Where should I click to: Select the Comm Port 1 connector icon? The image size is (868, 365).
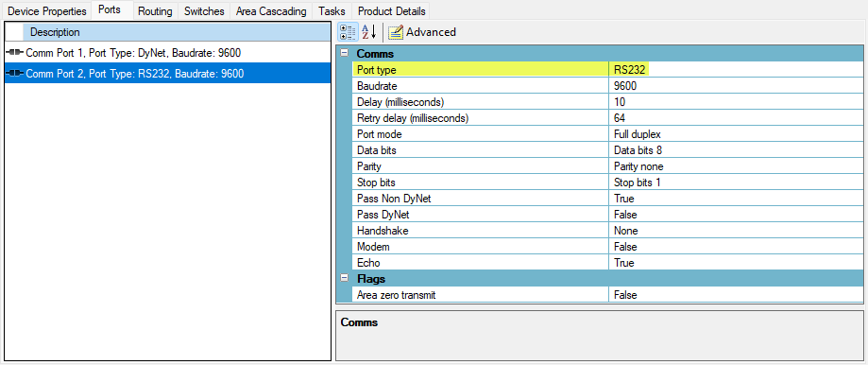[x=15, y=53]
